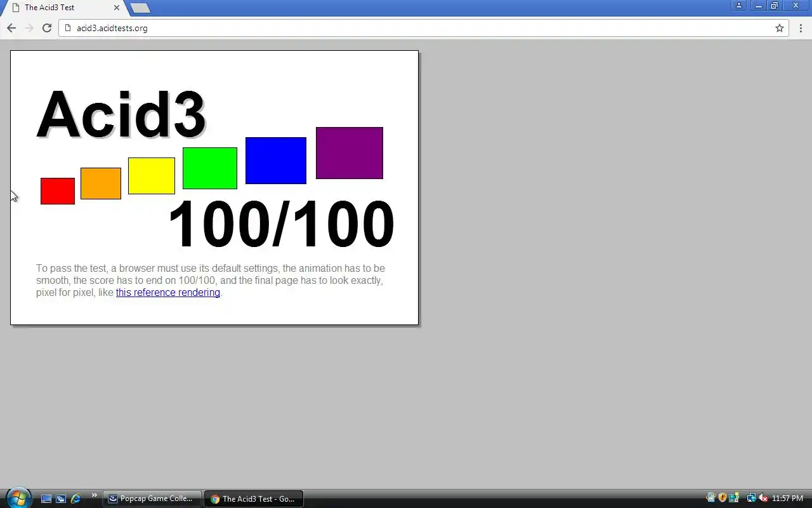Click the yellow square

tap(152, 176)
